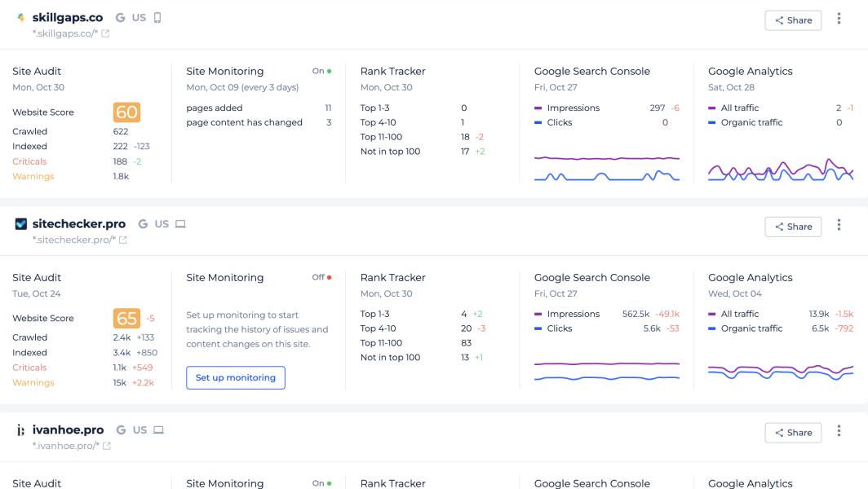The height and width of the screenshot is (489, 868).
Task: Toggle Site Monitoring Off status for sitechecker.pro
Action: (321, 278)
